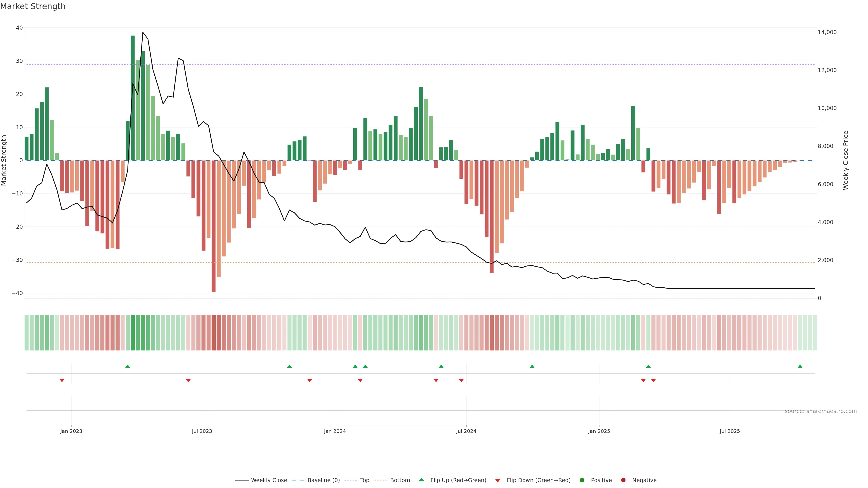
Task: Click the first green flip-up triangle marker
Action: click(128, 366)
